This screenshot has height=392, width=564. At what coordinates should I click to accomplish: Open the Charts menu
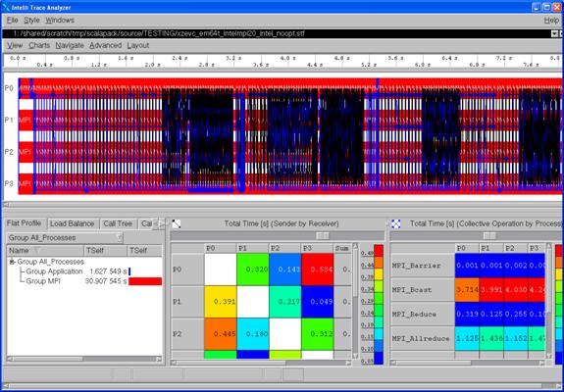39,45
